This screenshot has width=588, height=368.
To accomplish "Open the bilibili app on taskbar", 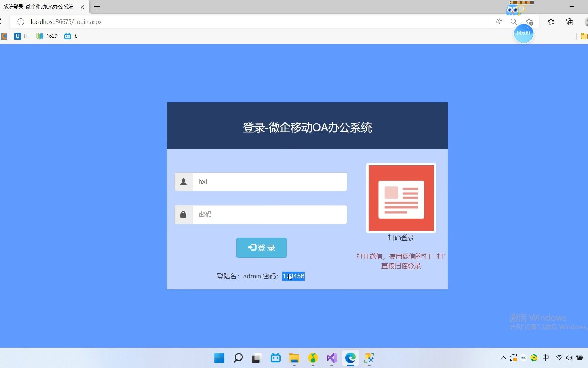I will coord(276,358).
